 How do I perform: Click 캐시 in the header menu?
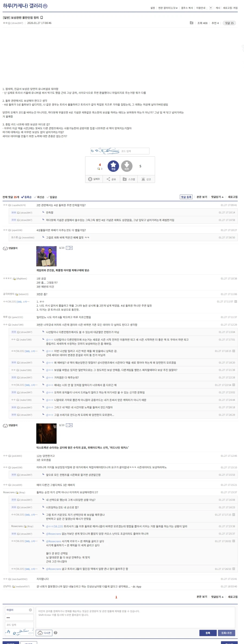point(218,8)
